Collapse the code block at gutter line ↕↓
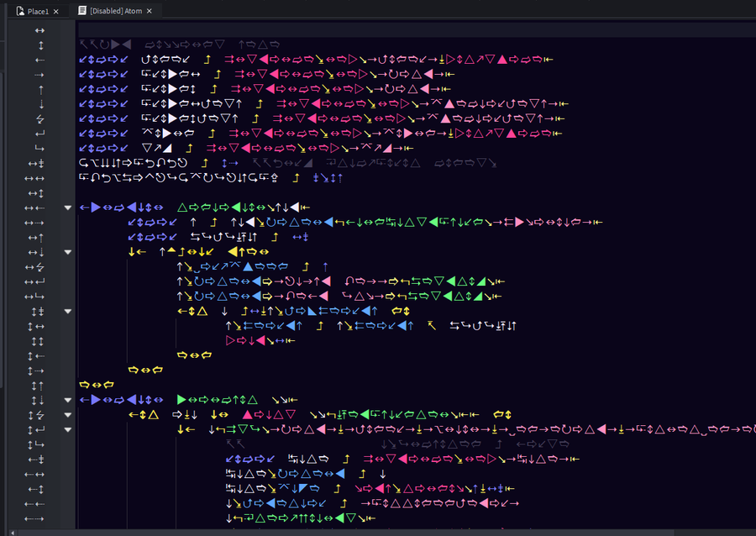 [68, 400]
